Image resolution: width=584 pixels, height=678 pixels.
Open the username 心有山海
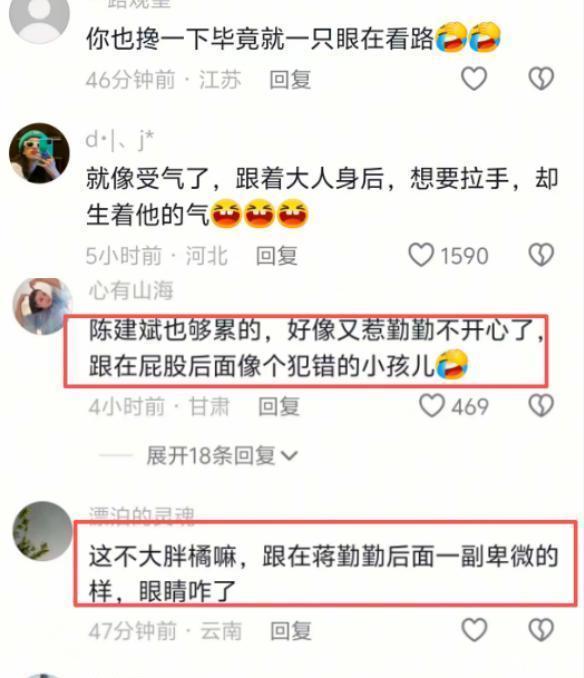click(x=131, y=290)
